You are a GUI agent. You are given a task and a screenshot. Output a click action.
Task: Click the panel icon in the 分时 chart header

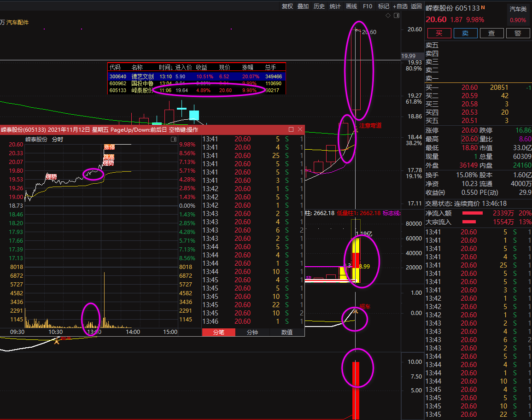[x=173, y=140]
